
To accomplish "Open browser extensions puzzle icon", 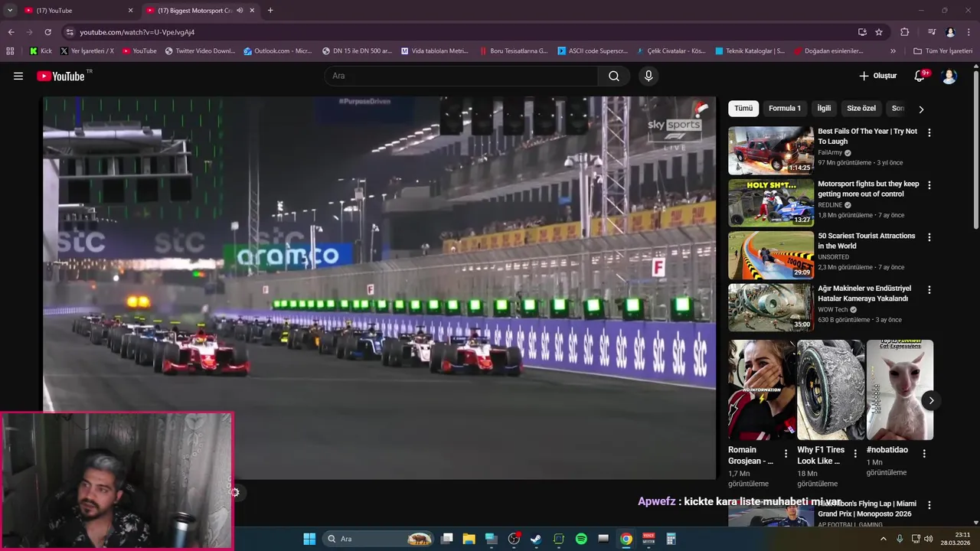I will tap(904, 32).
